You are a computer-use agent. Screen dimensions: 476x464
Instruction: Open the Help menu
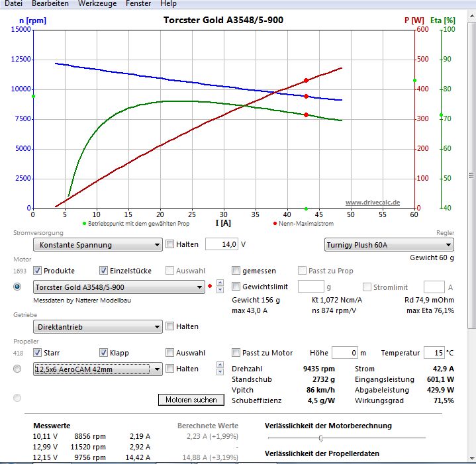click(x=168, y=4)
